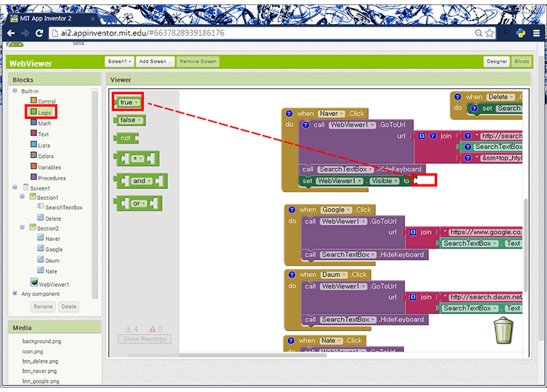Switch to Designer view

pos(496,61)
